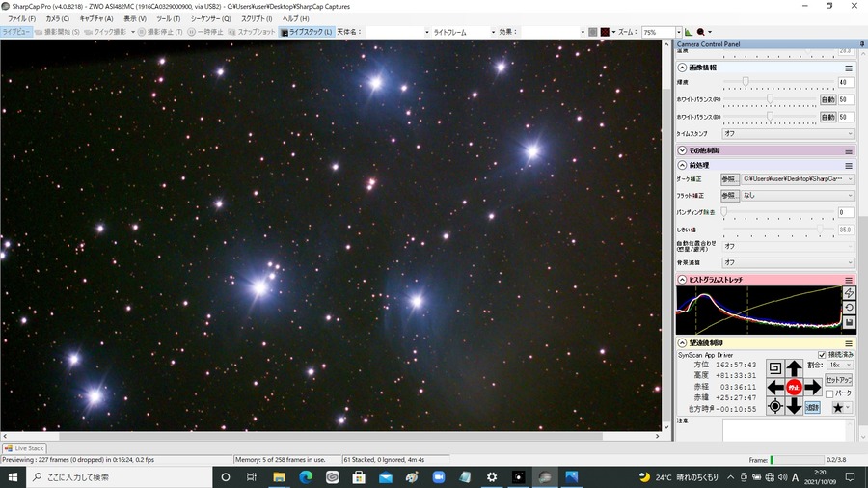Expand the その他制御 section
Viewport: 868px width, 488px height.
point(682,150)
